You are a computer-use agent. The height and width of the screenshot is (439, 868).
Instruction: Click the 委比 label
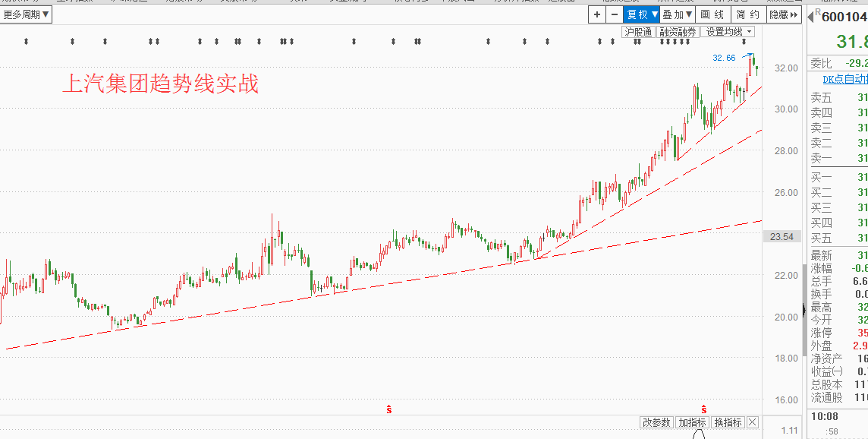[822, 64]
